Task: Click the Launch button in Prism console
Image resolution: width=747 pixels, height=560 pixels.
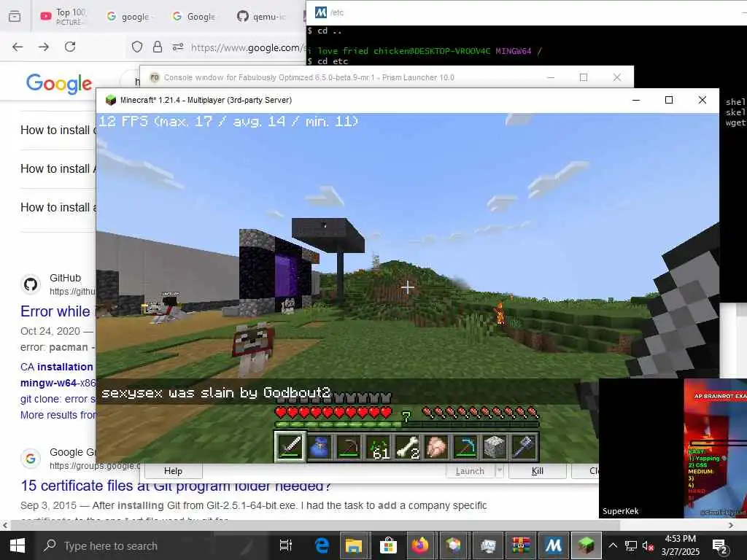Action: click(x=470, y=471)
